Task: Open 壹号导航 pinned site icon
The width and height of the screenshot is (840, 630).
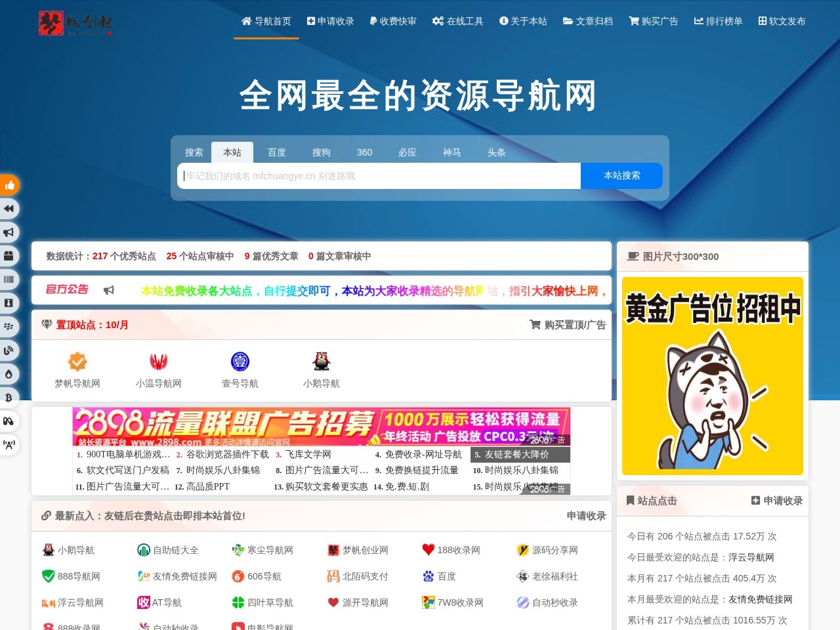Action: [x=240, y=362]
